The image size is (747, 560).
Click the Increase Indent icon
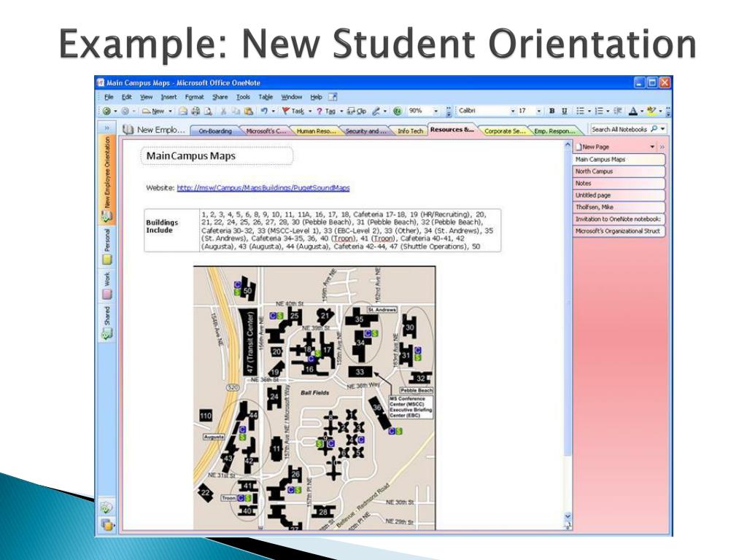coord(618,111)
